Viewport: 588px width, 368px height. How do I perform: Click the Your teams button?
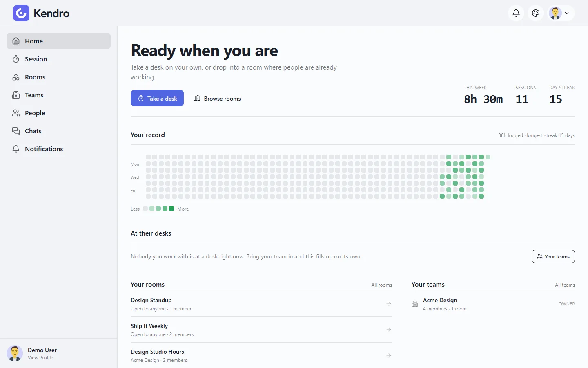[x=553, y=256]
